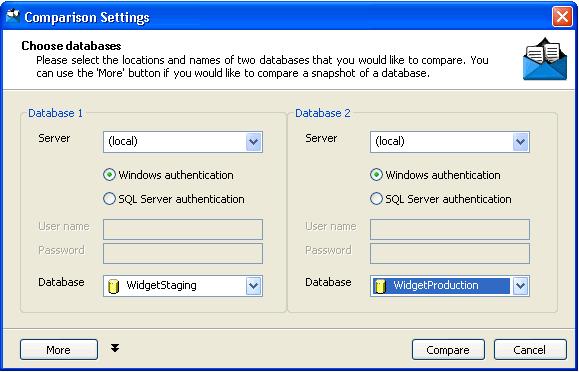Click the Database 2 Password field
Screen dimensions: 579x372
[450, 253]
